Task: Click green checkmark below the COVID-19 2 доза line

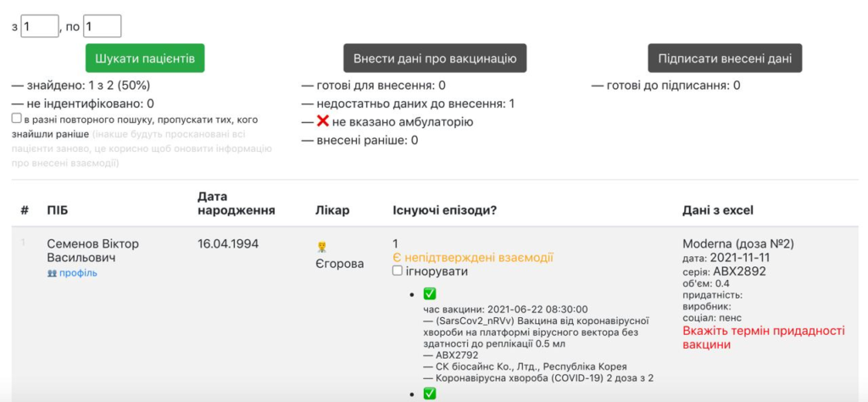Action: 430,394
